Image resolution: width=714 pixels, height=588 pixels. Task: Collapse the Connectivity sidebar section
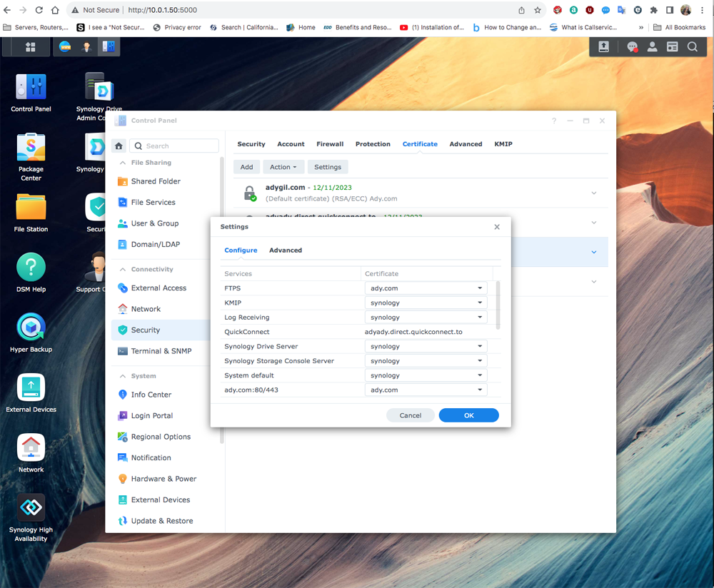coord(122,269)
